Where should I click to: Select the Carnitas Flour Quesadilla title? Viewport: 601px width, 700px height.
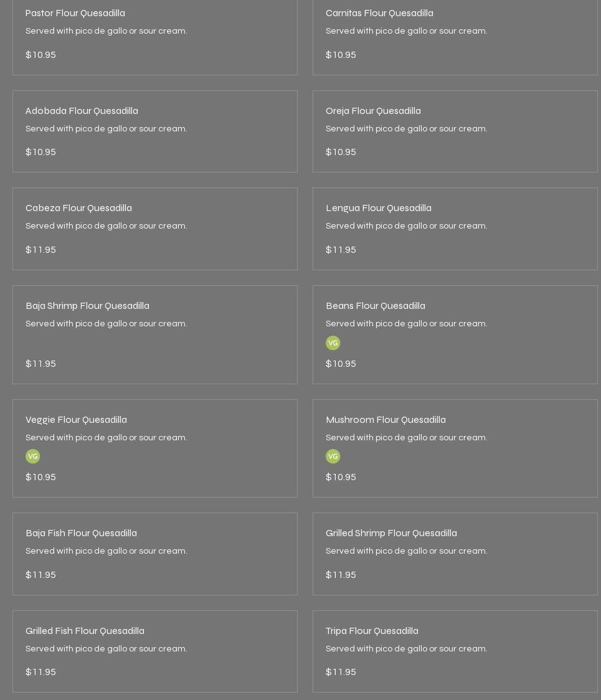point(379,13)
